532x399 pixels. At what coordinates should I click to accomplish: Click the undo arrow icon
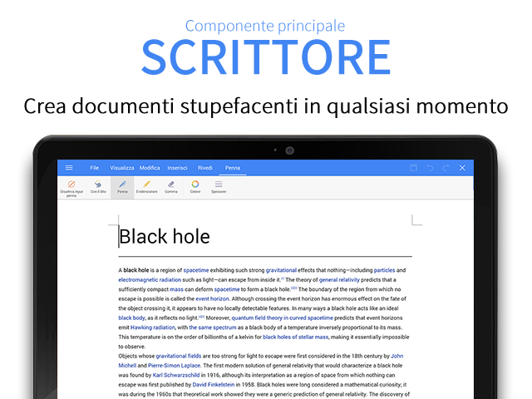click(430, 168)
